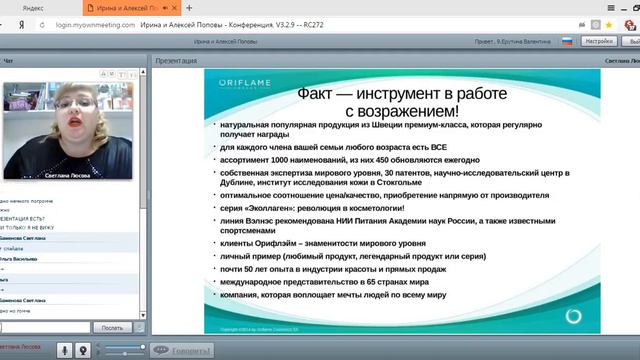Click the Презентация panel header

[x=176, y=60]
